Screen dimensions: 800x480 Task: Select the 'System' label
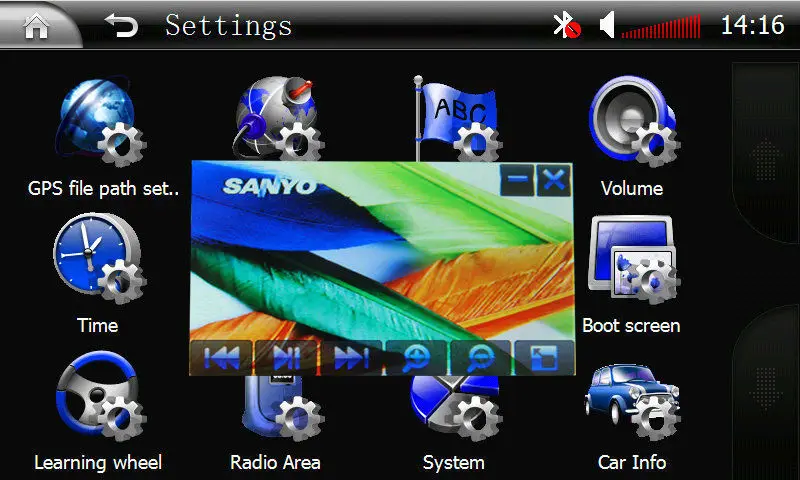[x=454, y=463]
